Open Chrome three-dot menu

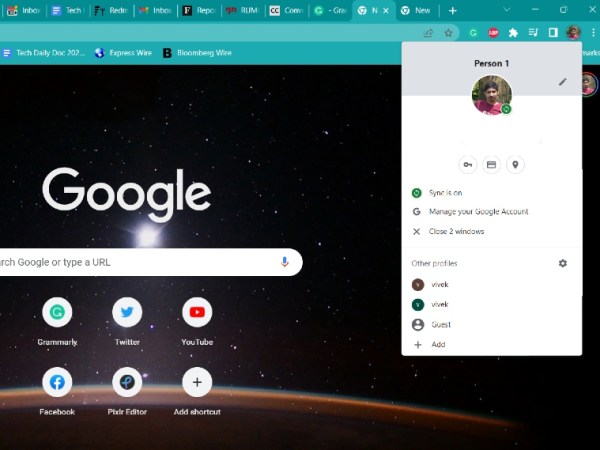(593, 33)
